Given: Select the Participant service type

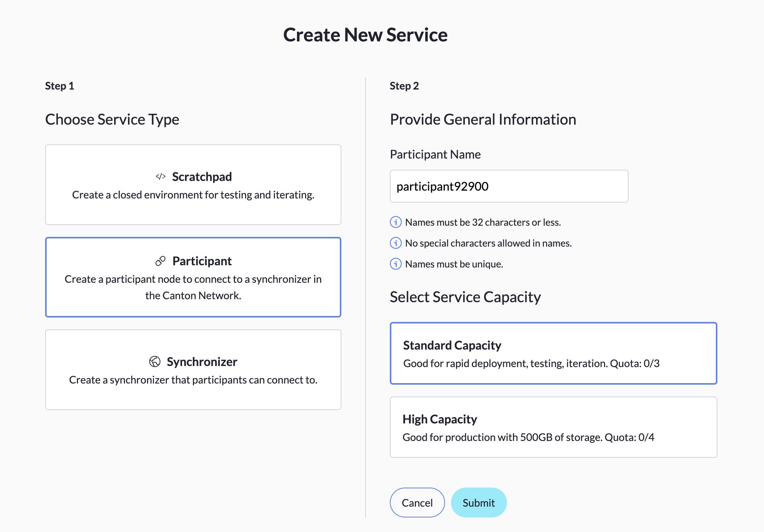Looking at the screenshot, I should [x=193, y=277].
